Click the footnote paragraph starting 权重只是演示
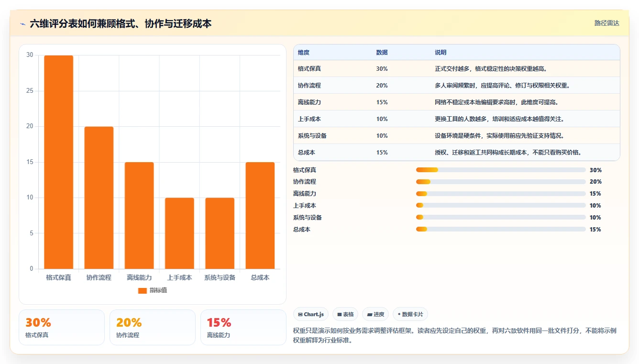The image size is (639, 364). tap(454, 336)
